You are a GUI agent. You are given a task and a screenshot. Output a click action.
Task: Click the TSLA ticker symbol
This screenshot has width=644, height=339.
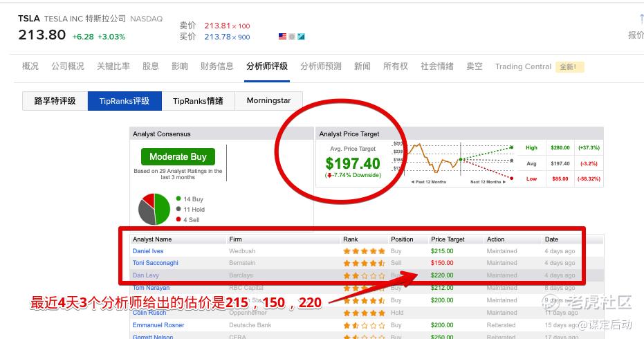[29, 19]
